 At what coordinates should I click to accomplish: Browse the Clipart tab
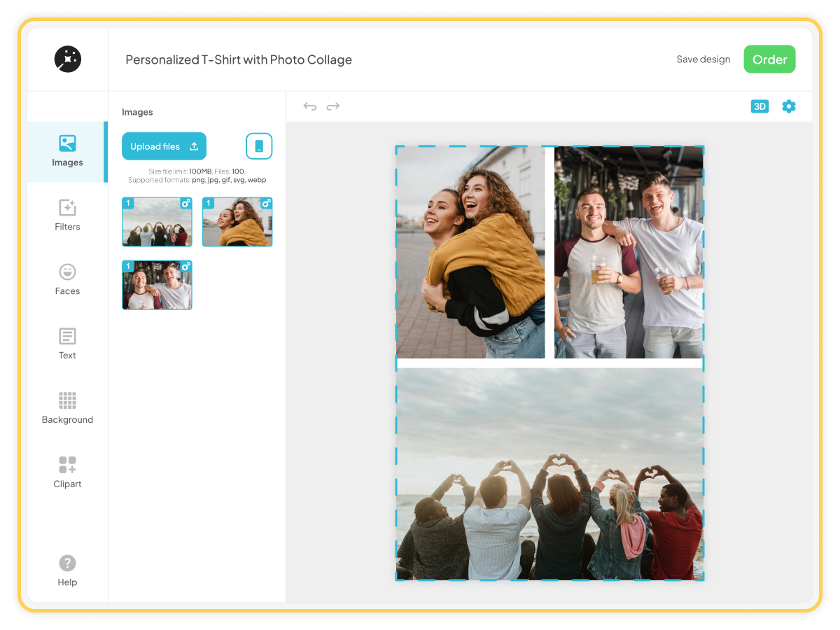point(67,473)
